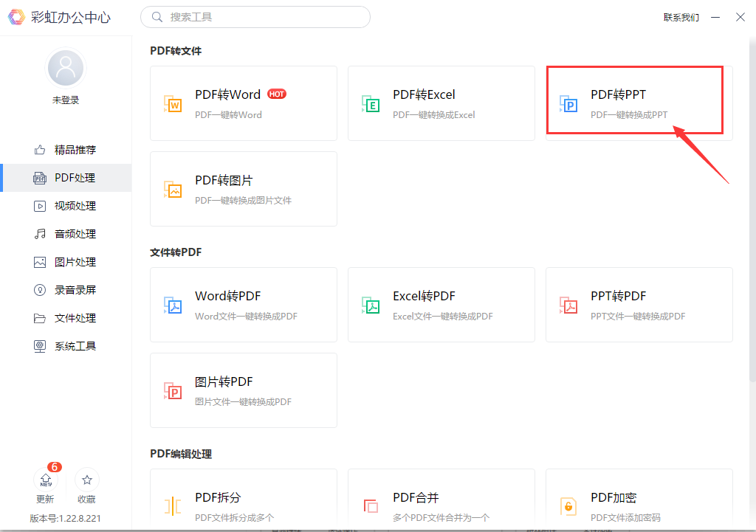Click the PDF icon beside PDF处理
Screen dimensions: 756x532
tap(40, 178)
